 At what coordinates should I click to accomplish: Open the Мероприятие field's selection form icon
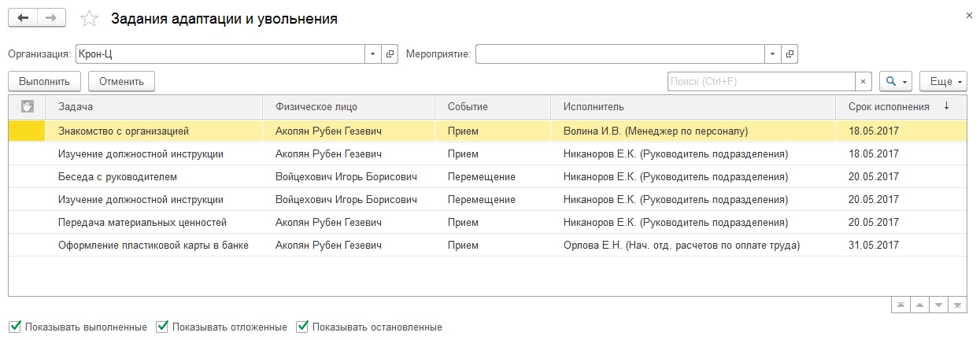790,54
